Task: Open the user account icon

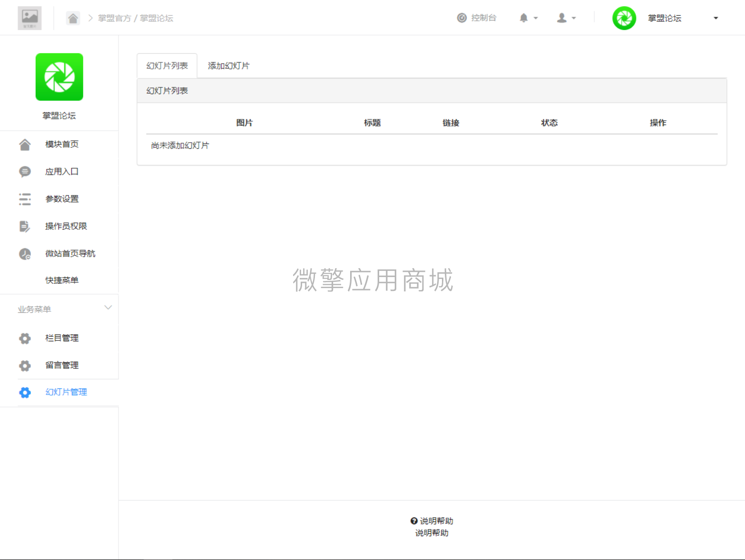Action: click(562, 18)
